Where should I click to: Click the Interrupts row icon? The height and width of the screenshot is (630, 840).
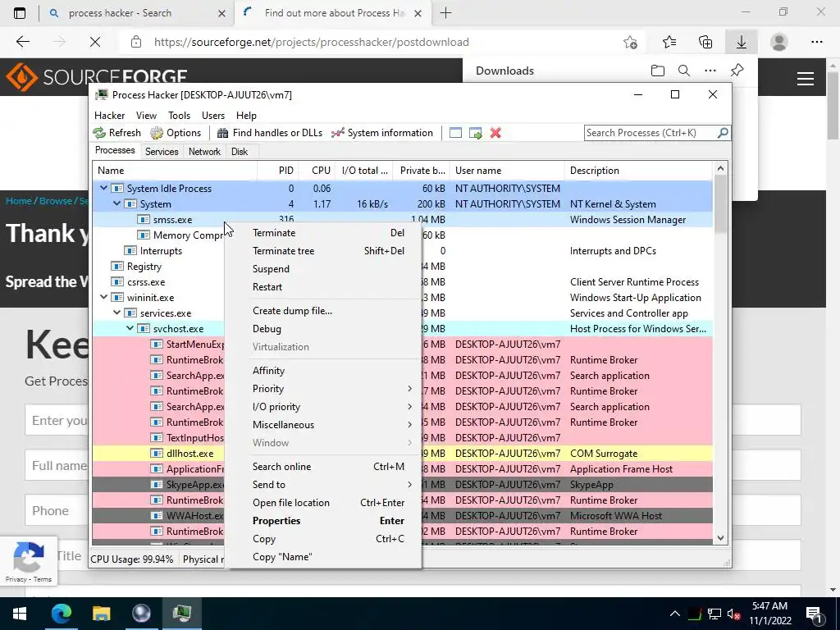click(130, 251)
